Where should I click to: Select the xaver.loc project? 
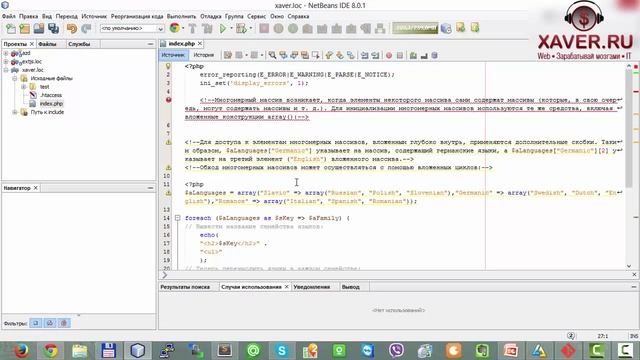coord(33,70)
